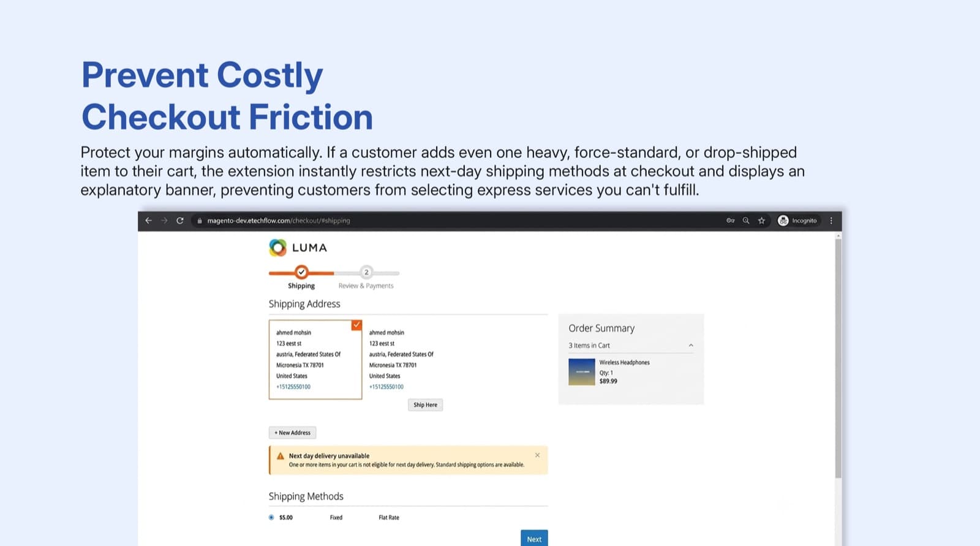Select the $5.00 Flat Rate radio button
Image resolution: width=980 pixels, height=546 pixels.
[x=271, y=517]
